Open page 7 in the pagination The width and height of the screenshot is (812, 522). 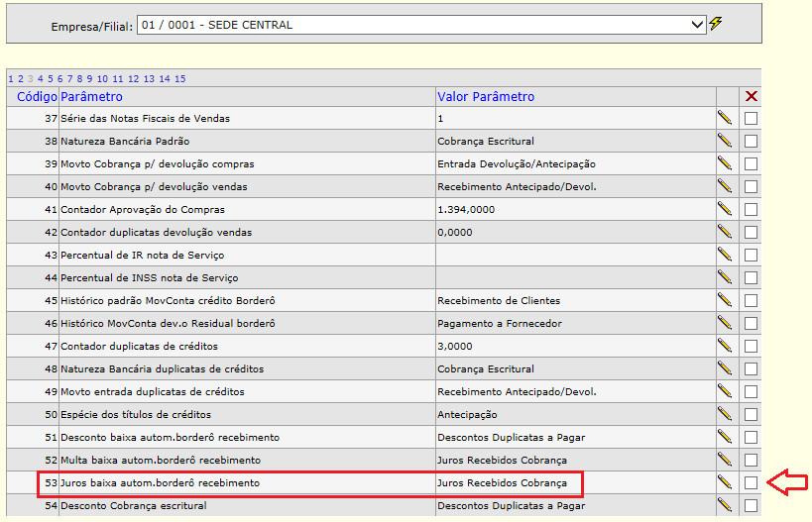click(x=70, y=78)
